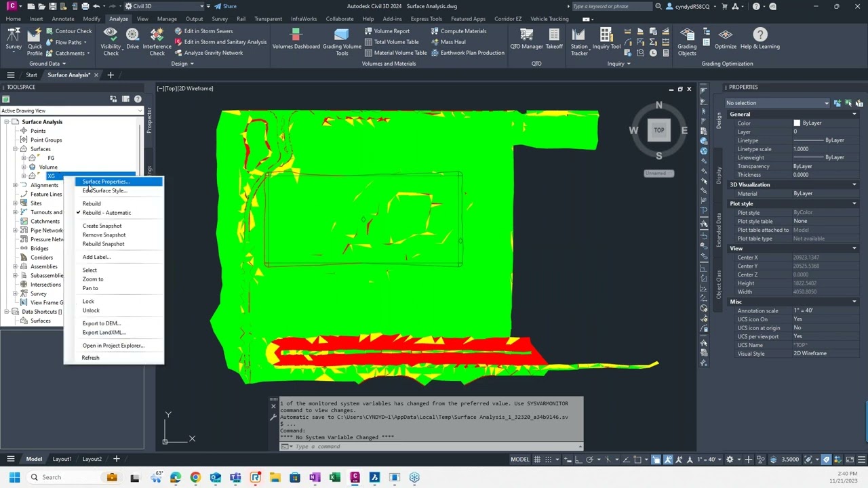This screenshot has height=488, width=868.
Task: Expand the Alignments tree node
Action: [15, 185]
